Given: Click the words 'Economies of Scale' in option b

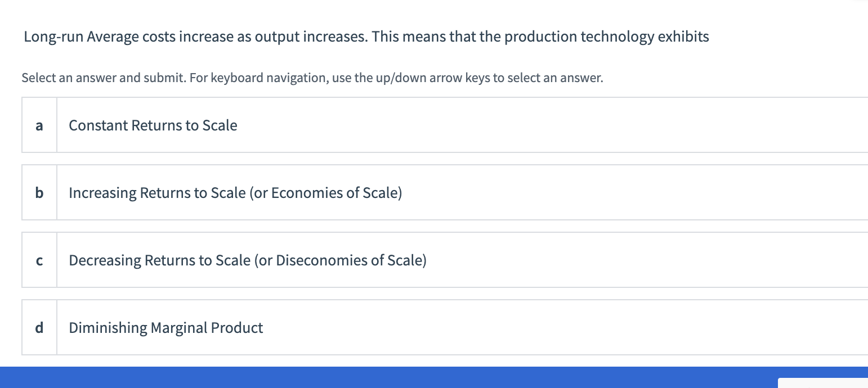Looking at the screenshot, I should (335, 193).
